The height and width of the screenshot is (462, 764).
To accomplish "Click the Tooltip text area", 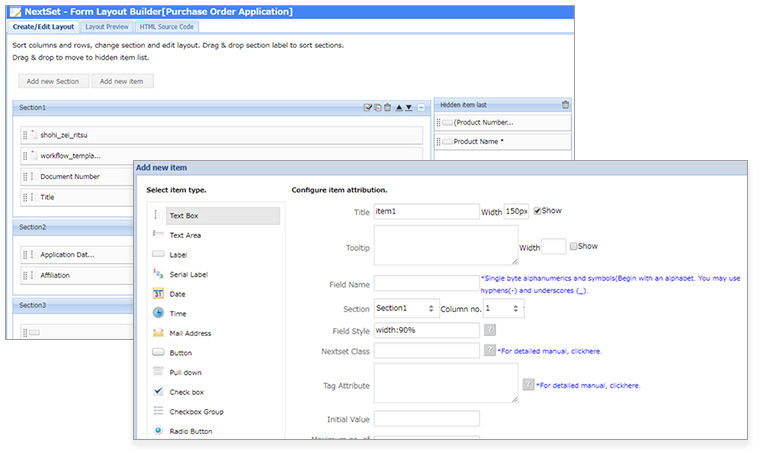I will (x=446, y=245).
